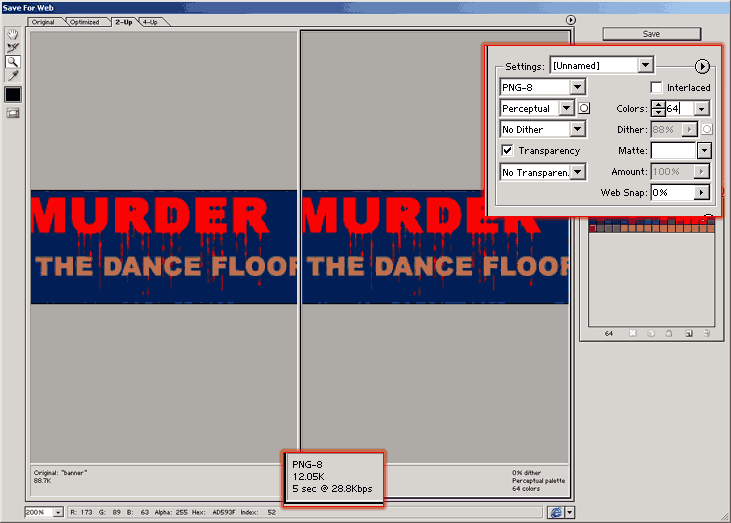Click into the Colors value field
This screenshot has width=731, height=523.
coord(679,109)
